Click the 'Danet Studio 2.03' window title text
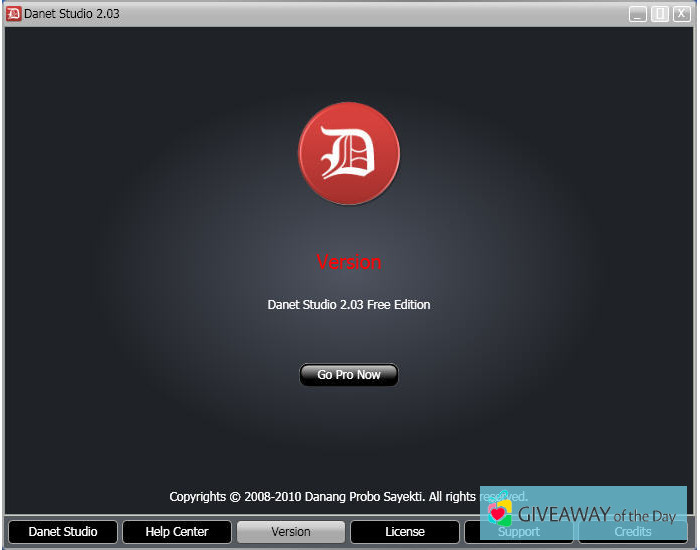This screenshot has height=550, width=700. (x=72, y=14)
